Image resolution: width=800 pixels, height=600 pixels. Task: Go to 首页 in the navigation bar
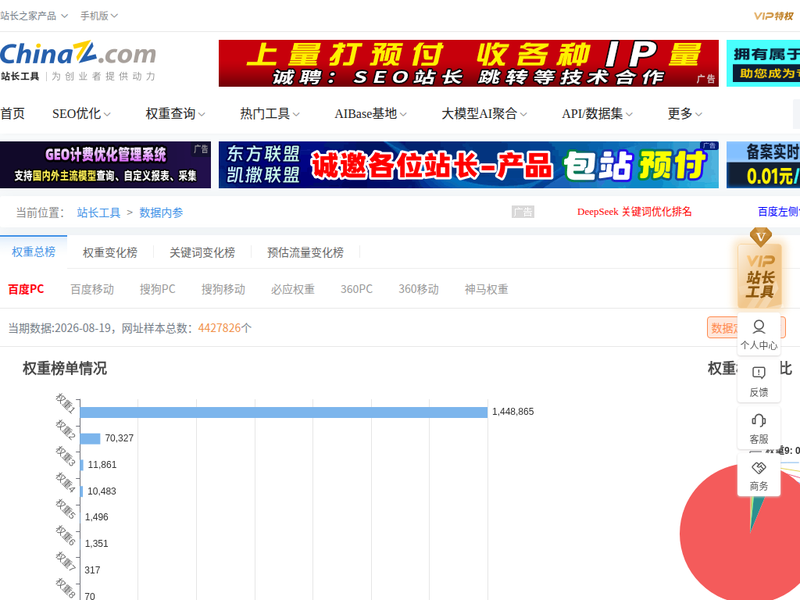pos(12,113)
